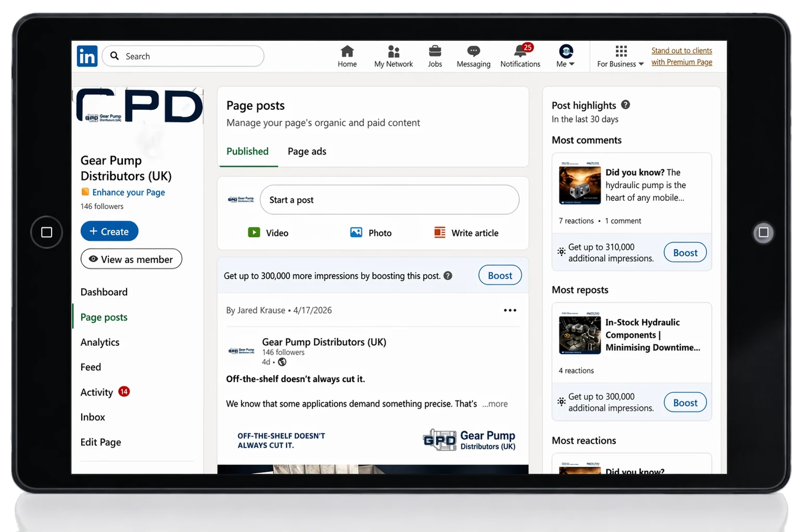Image resolution: width=800 pixels, height=532 pixels.
Task: Click the Gear Pump Distributors (UK) post author name
Action: 324,342
